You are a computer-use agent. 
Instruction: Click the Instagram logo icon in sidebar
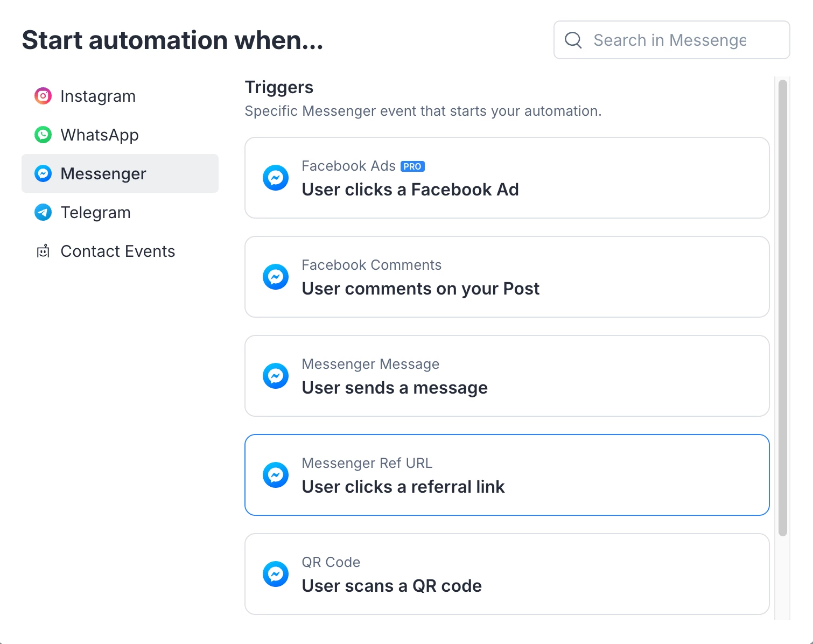click(43, 96)
